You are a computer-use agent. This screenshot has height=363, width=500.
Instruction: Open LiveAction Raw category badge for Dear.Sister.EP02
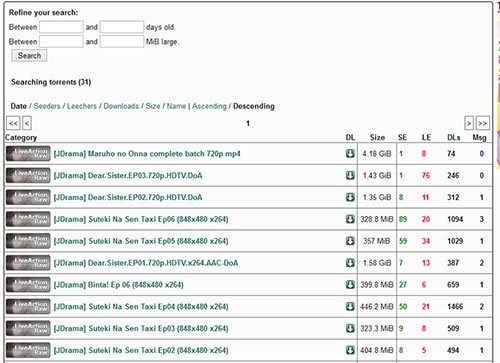click(28, 197)
